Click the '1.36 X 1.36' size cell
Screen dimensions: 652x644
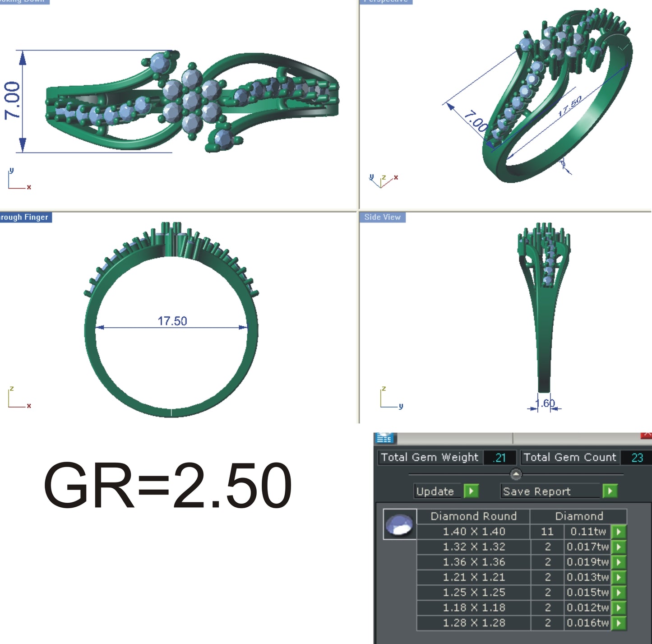pos(473,562)
